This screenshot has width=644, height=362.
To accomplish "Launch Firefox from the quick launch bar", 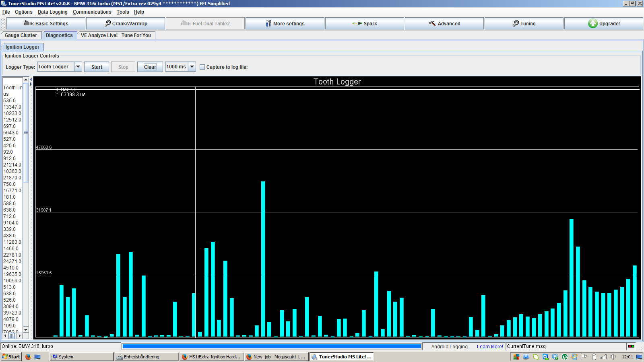I will (28, 357).
